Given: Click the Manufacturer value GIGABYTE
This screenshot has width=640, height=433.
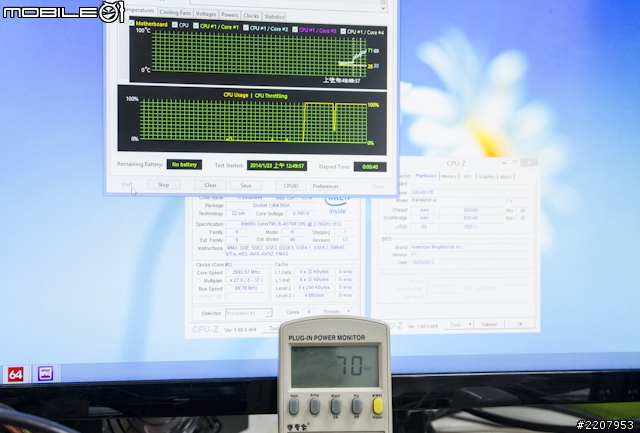Looking at the screenshot, I should click(471, 192).
